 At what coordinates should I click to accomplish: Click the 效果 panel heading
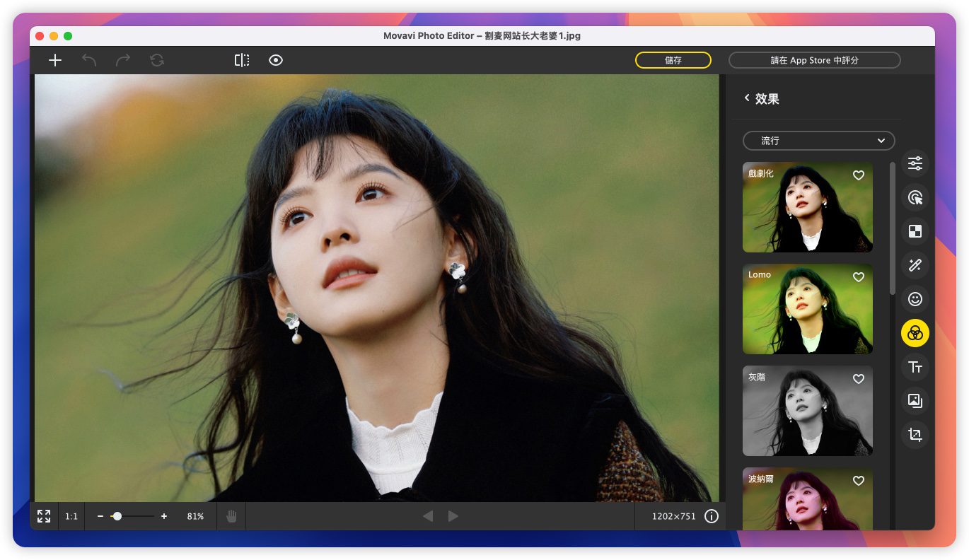tap(767, 99)
